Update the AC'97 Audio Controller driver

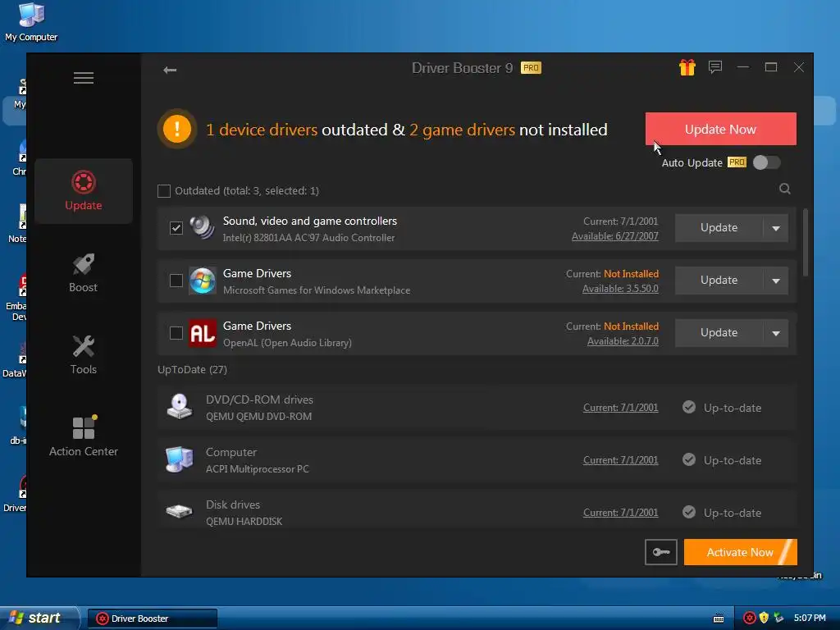719,228
